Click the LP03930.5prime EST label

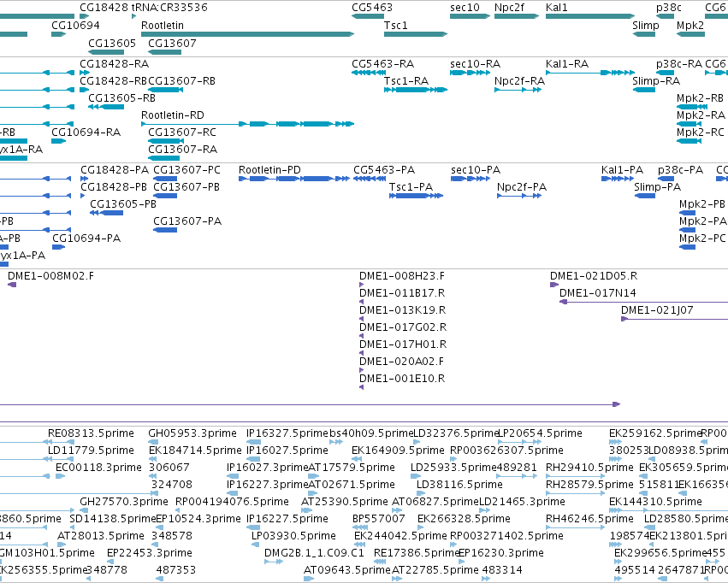293,536
